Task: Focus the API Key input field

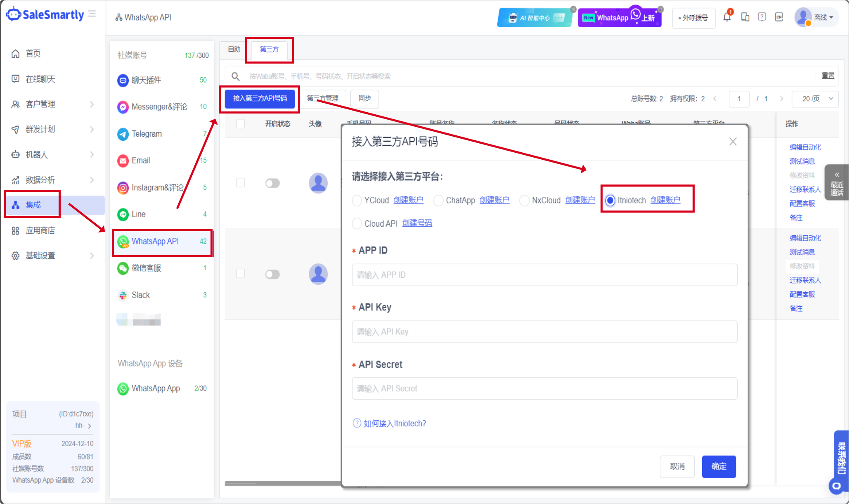Action: [544, 332]
